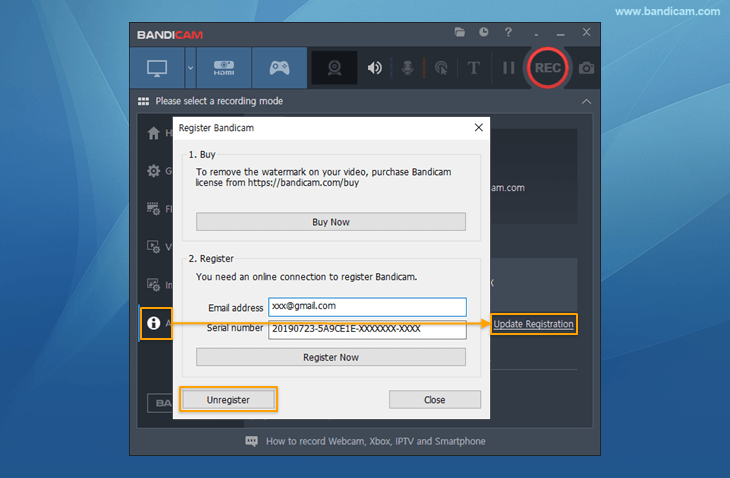The image size is (730, 478).
Task: Open the FPS sidebar tab
Action: (155, 209)
